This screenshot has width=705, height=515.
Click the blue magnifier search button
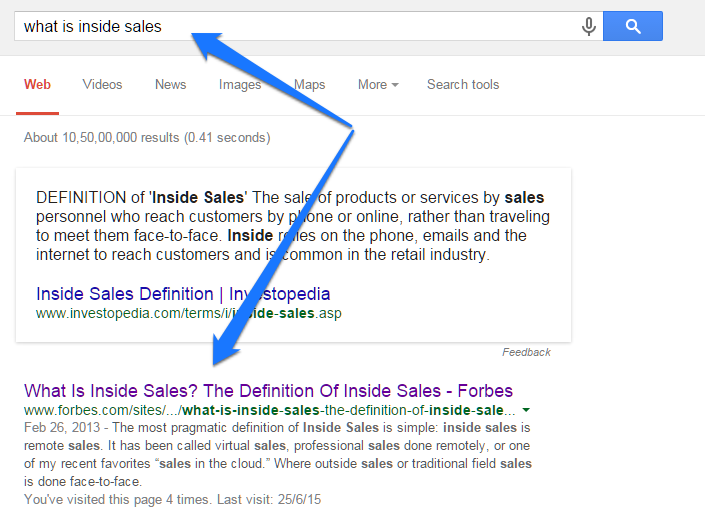(x=633, y=27)
